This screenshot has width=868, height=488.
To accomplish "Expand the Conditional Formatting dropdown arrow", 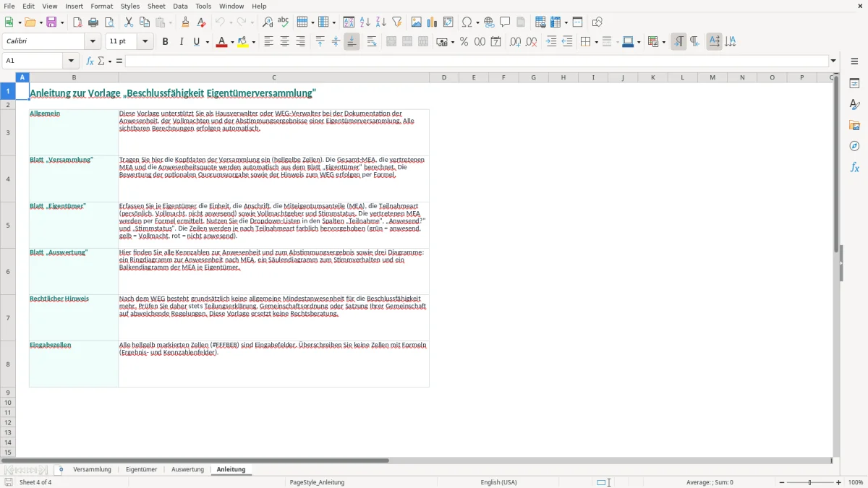I will point(663,42).
